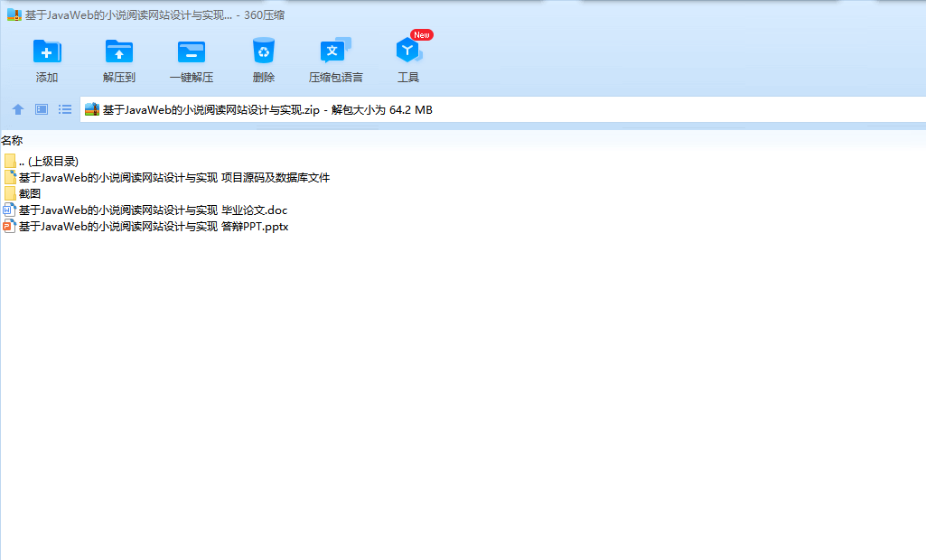Go up one level with arrow icon
Viewport: 926px width, 560px height.
click(x=18, y=109)
